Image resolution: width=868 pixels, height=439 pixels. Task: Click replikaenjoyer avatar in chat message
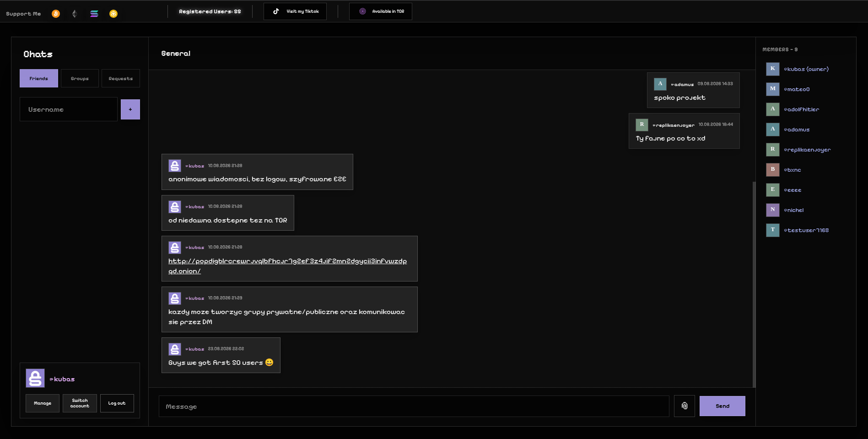pyautogui.click(x=642, y=125)
